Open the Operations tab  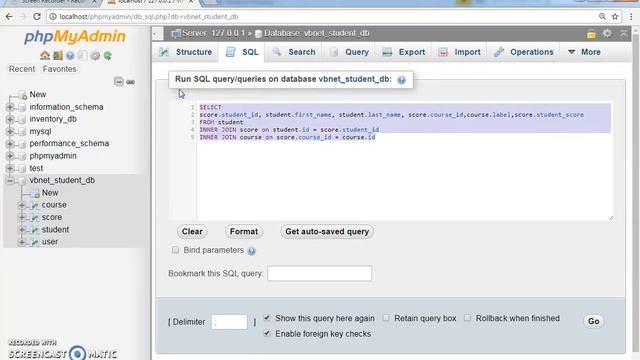coord(523,52)
